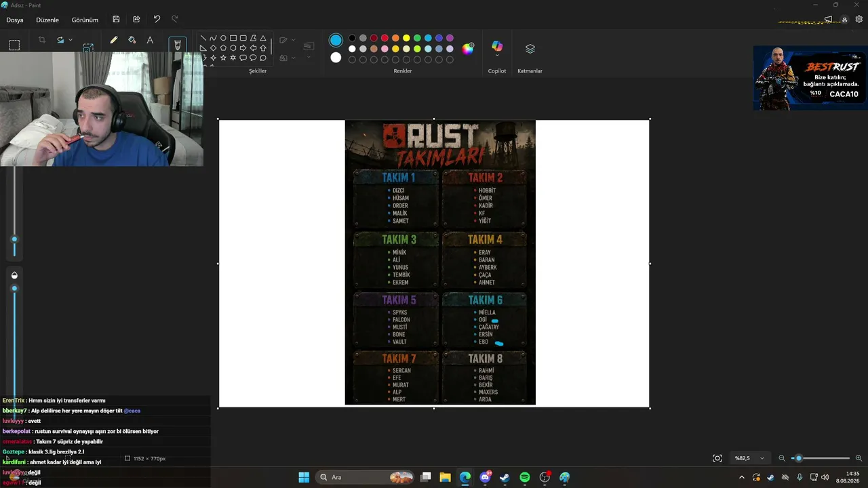This screenshot has width=868, height=488.
Task: Open the Düzenle menu
Action: [47, 20]
